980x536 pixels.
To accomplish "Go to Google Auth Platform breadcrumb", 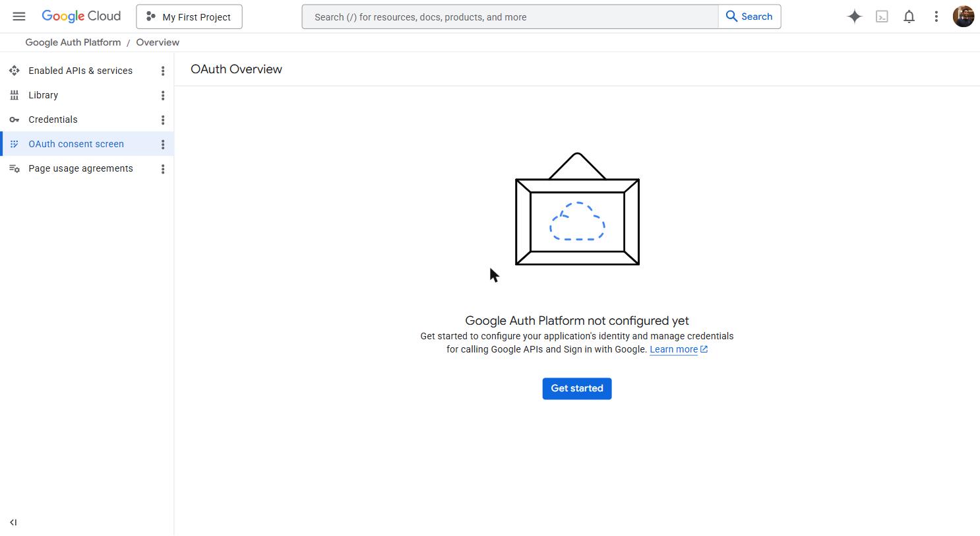I will [73, 42].
